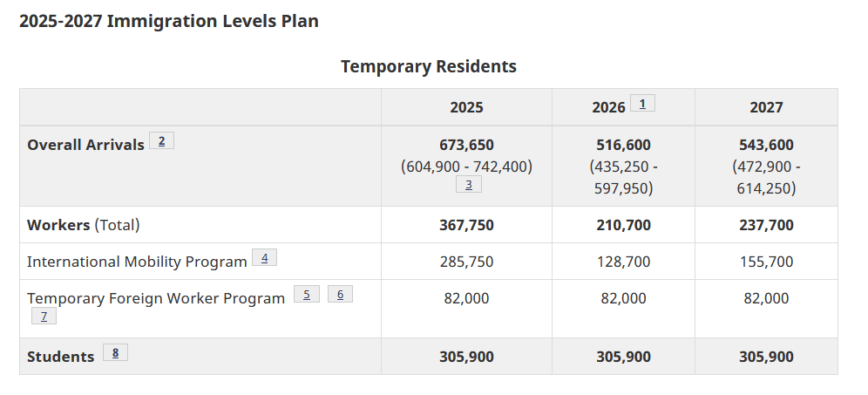868x395 pixels.
Task: Click the Workers (Total) row label
Action: tap(84, 226)
